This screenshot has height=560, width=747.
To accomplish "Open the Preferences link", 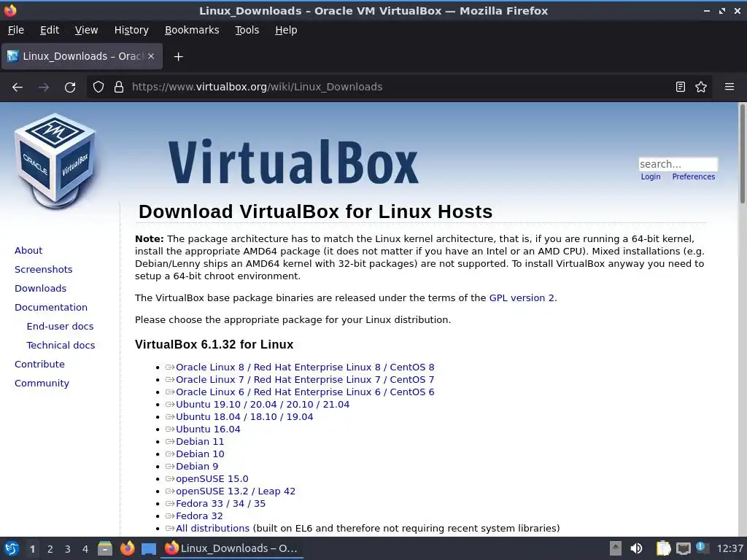I will (693, 176).
